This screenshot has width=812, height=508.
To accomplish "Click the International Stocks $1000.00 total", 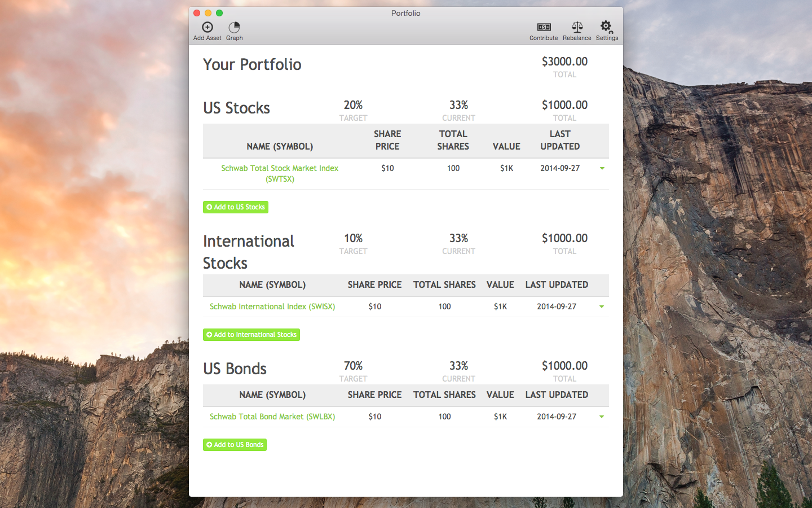I will click(564, 238).
